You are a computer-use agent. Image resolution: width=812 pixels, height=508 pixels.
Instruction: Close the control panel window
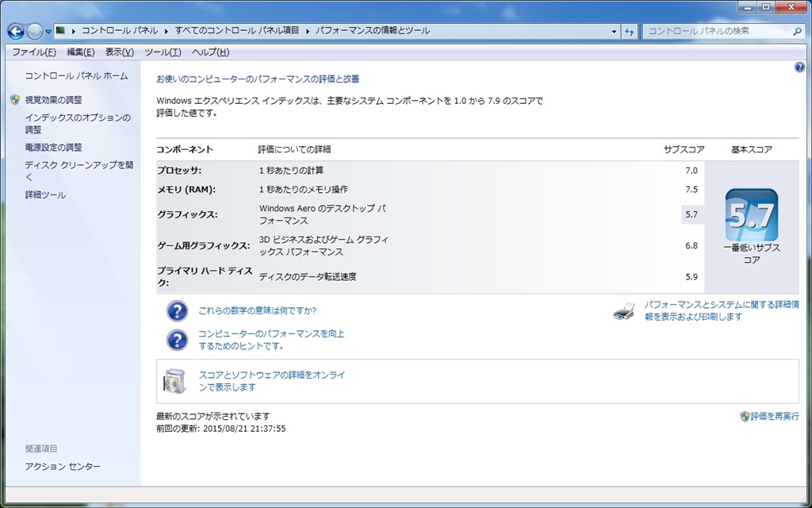coord(791,7)
